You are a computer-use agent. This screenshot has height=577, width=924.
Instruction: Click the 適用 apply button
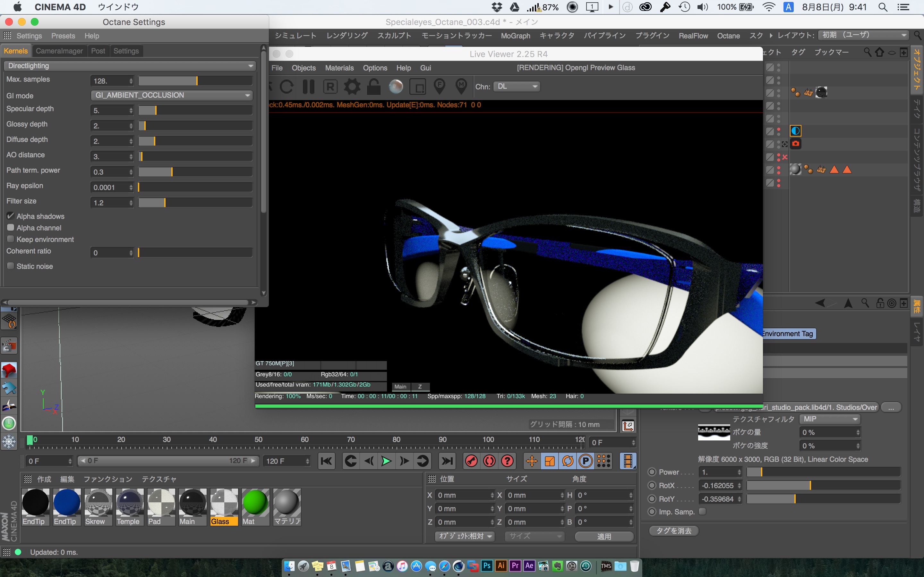[604, 536]
